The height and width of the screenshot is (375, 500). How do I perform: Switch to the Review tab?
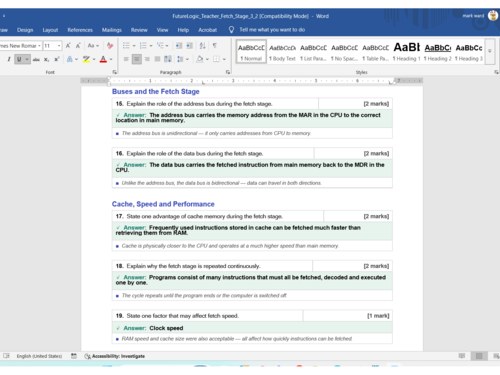click(x=139, y=30)
